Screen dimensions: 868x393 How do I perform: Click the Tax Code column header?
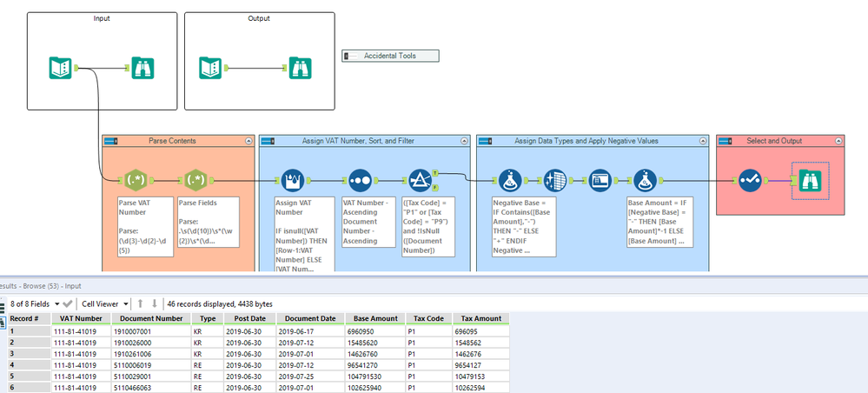(429, 318)
